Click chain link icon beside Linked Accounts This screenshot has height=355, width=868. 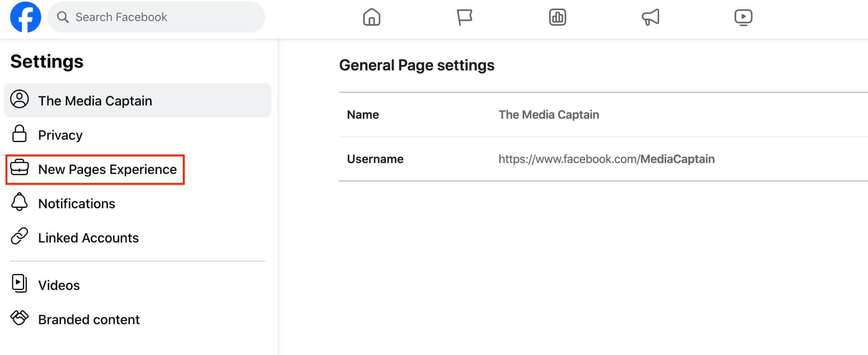click(19, 236)
